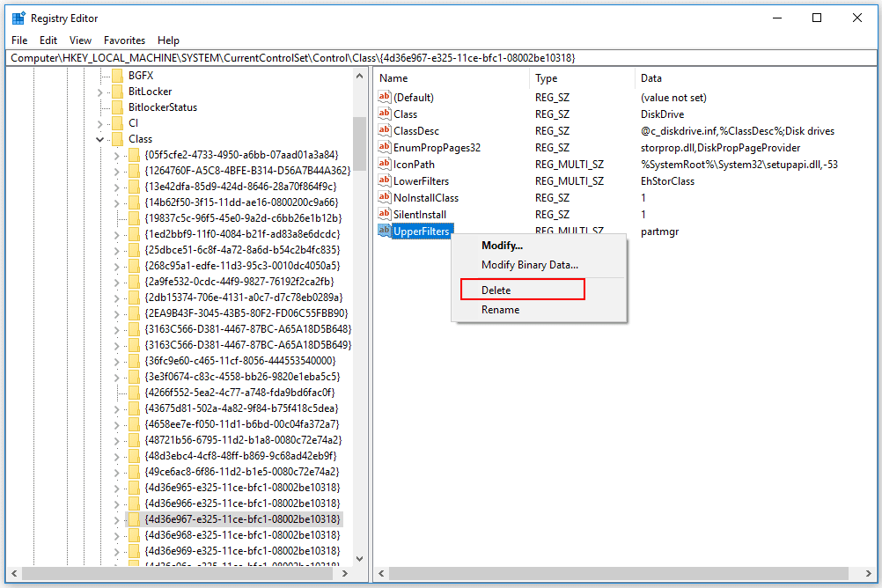Open the View menu
Screen dimensions: 882x588
[80, 40]
